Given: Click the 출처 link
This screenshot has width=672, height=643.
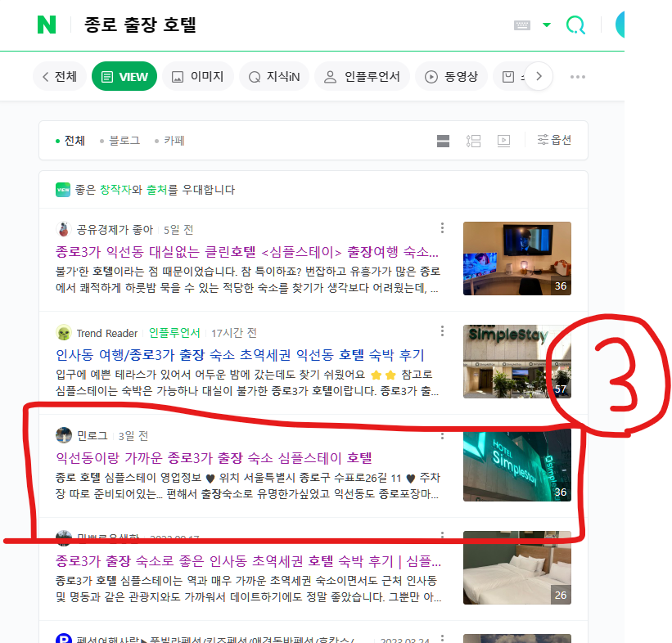Looking at the screenshot, I should coord(156,190).
